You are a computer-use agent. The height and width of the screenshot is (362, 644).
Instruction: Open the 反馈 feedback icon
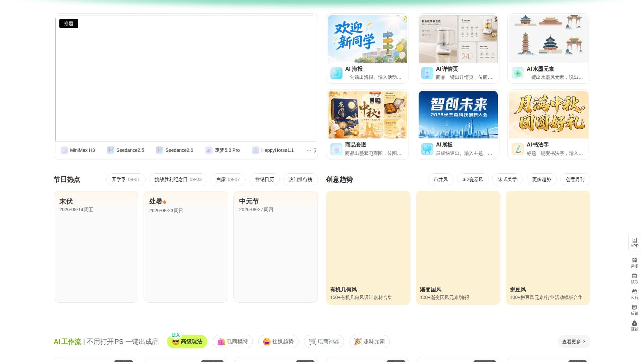[634, 307]
